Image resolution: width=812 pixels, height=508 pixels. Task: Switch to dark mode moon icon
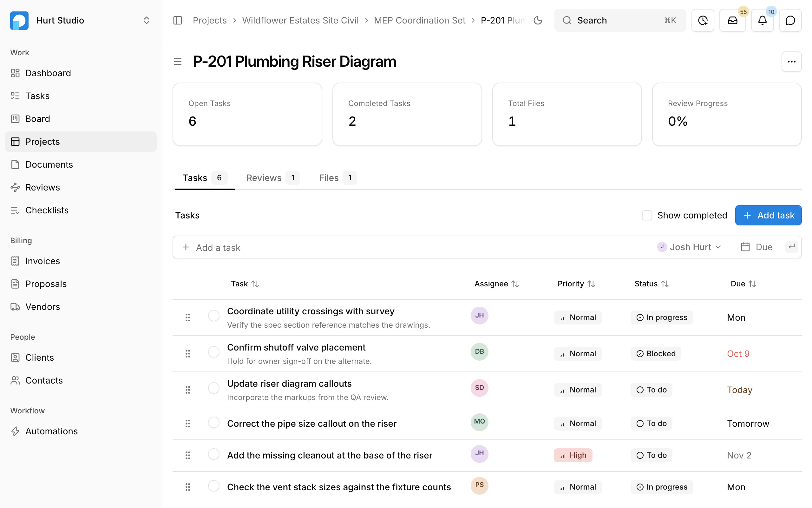coord(538,20)
